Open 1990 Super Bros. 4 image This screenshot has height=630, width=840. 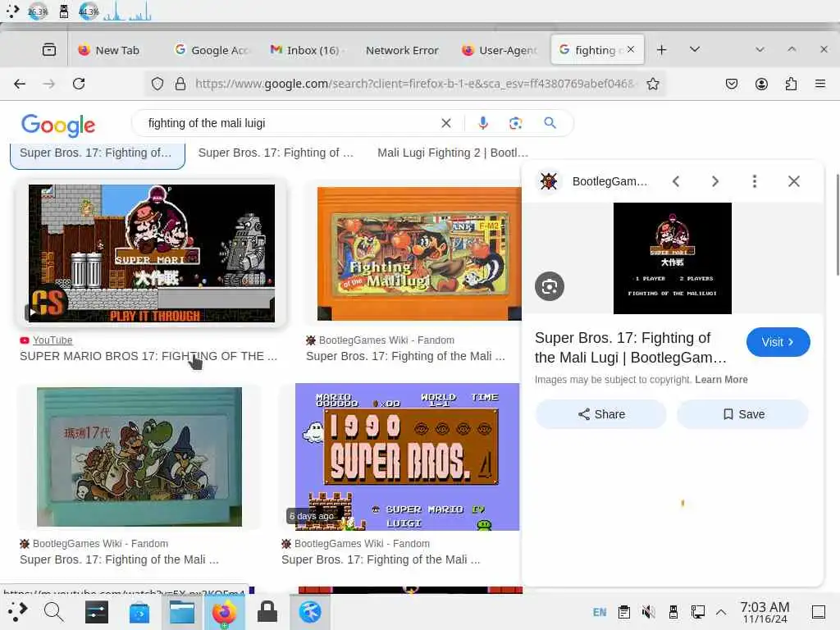point(407,456)
